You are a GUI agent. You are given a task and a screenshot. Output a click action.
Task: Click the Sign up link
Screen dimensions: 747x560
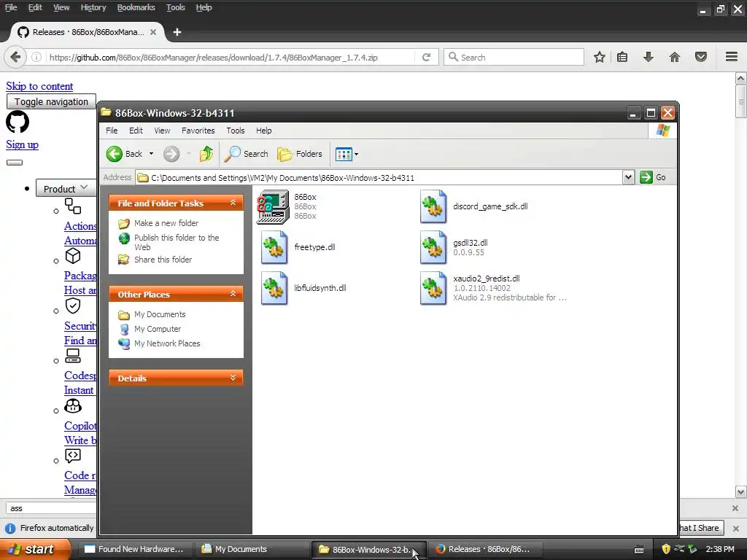[x=23, y=145]
